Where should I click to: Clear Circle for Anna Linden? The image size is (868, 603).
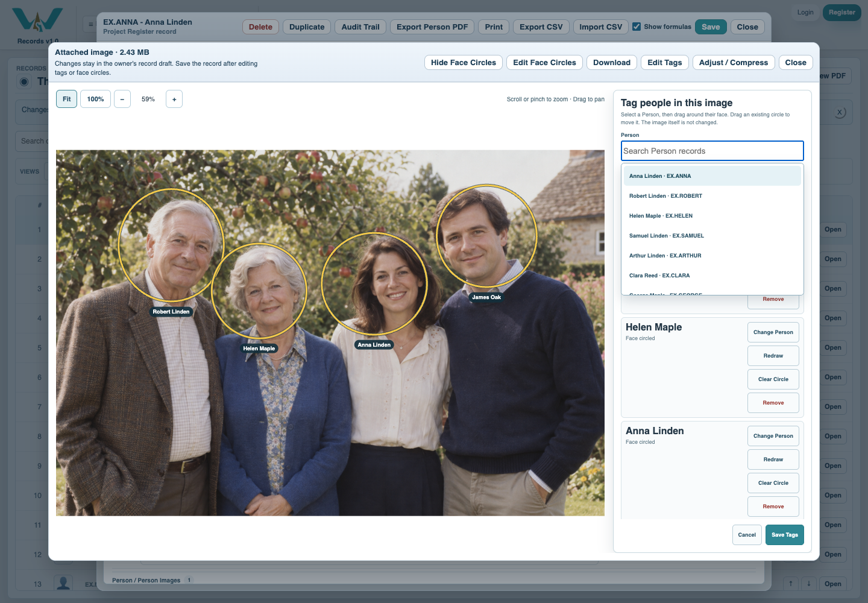coord(773,483)
